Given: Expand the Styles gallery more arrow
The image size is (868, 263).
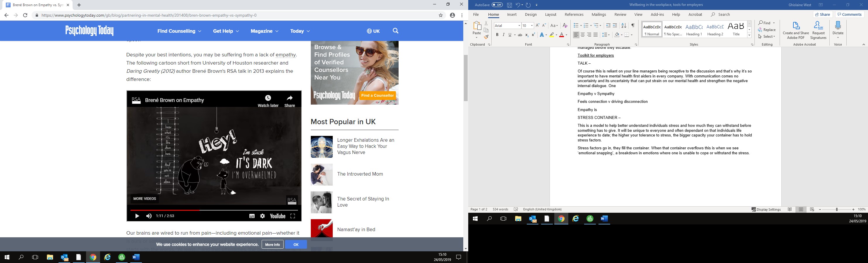Looking at the screenshot, I should (x=749, y=36).
